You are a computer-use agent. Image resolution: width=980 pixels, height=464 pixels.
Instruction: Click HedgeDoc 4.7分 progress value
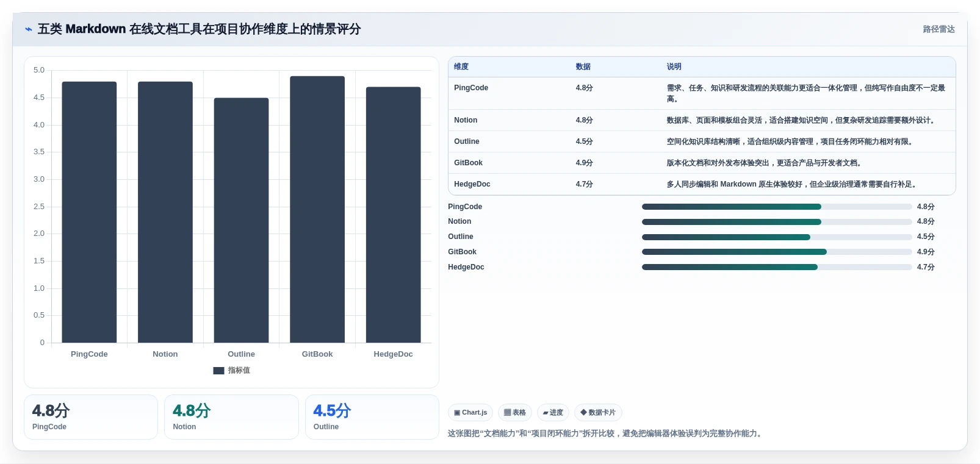tap(926, 267)
